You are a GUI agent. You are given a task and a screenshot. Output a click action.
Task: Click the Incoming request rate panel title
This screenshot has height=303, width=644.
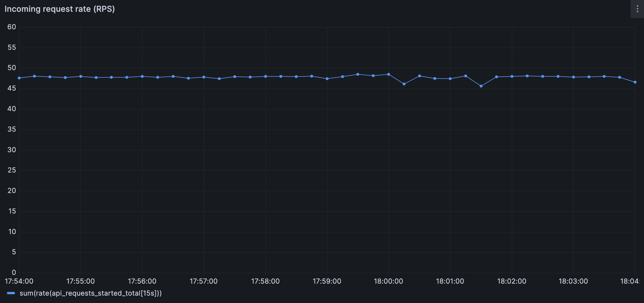(59, 9)
